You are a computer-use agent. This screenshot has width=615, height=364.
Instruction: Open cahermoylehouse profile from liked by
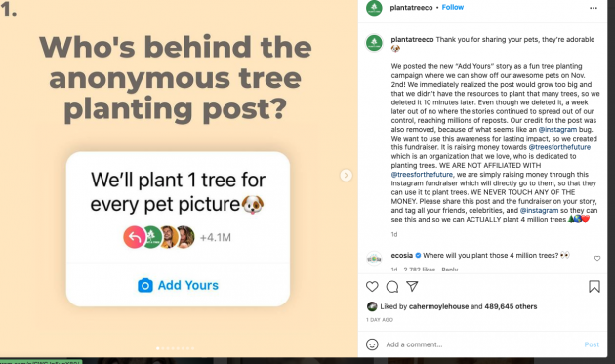(x=438, y=306)
